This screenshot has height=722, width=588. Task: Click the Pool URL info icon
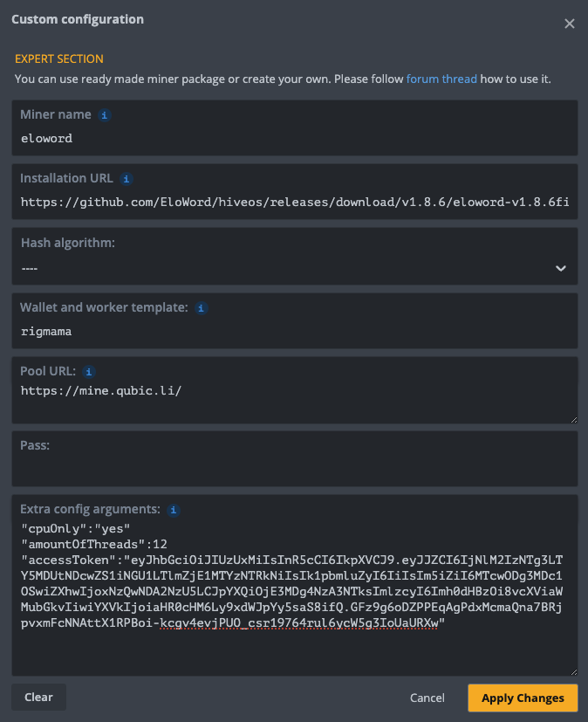coord(89,372)
